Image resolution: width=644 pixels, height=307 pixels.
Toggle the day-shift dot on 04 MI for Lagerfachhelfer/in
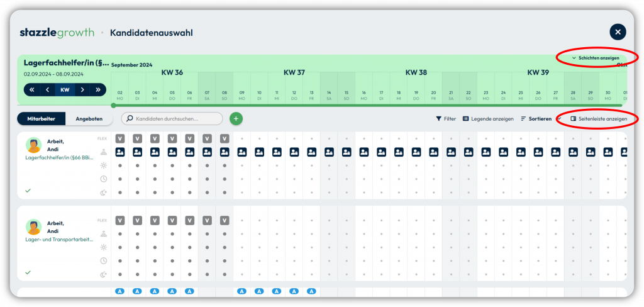click(x=155, y=165)
